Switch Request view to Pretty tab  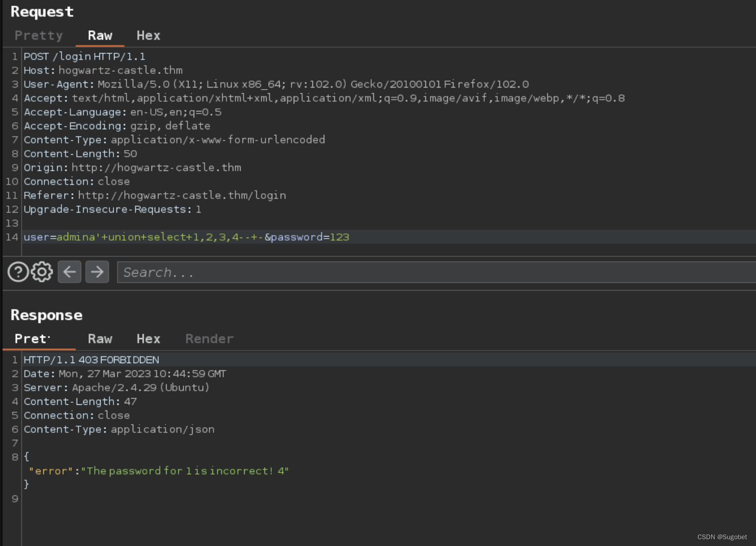(x=39, y=35)
